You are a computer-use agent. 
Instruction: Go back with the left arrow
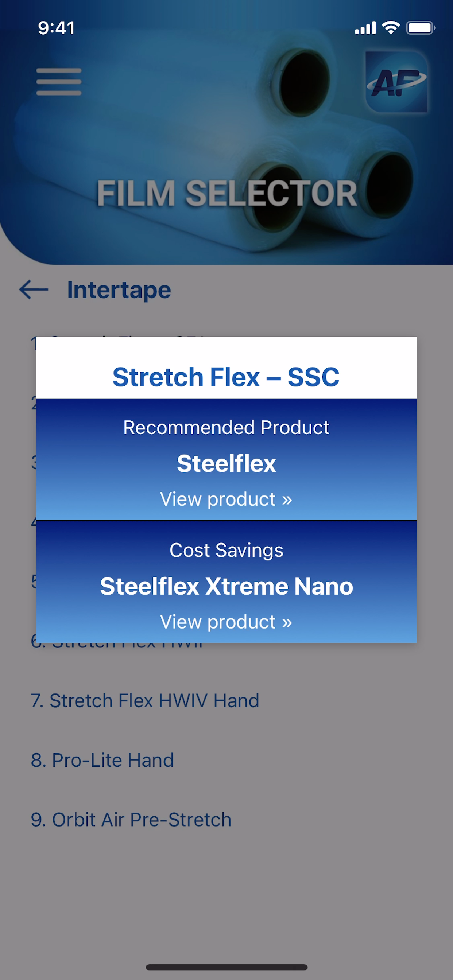(34, 290)
